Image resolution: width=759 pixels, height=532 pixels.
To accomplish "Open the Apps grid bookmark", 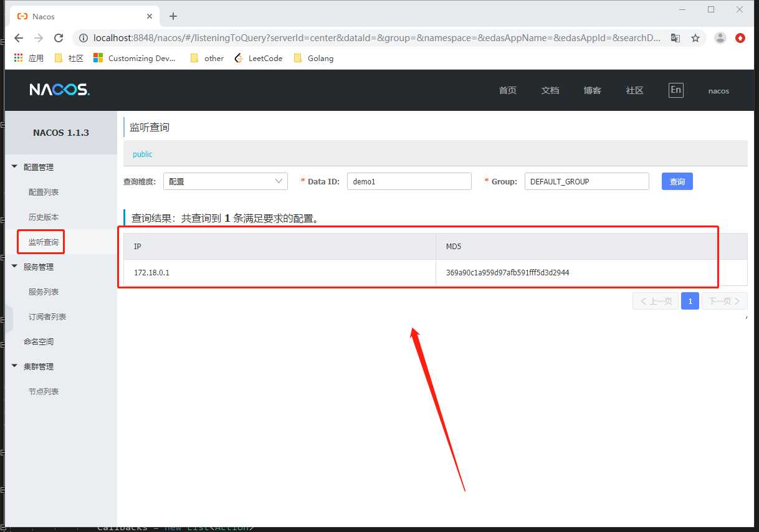I will (29, 58).
